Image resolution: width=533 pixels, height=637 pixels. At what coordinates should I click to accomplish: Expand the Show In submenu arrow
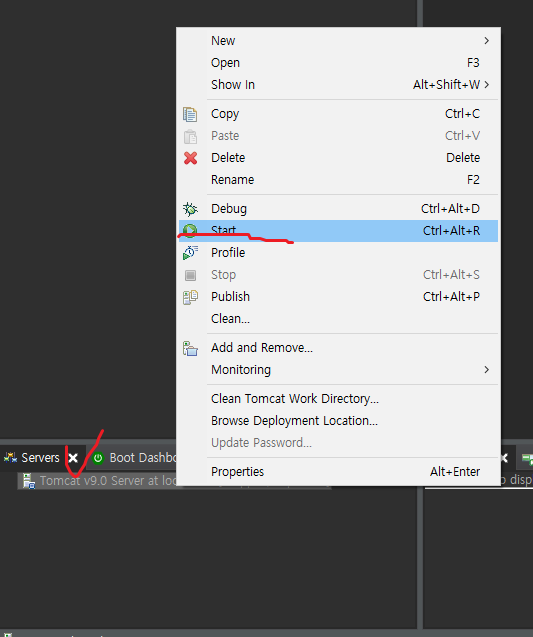tap(487, 84)
